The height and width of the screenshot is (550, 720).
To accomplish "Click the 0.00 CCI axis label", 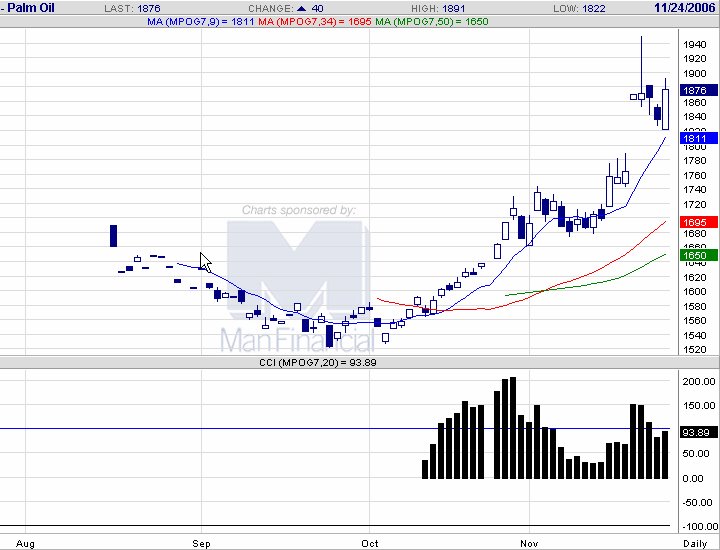I will tap(693, 478).
